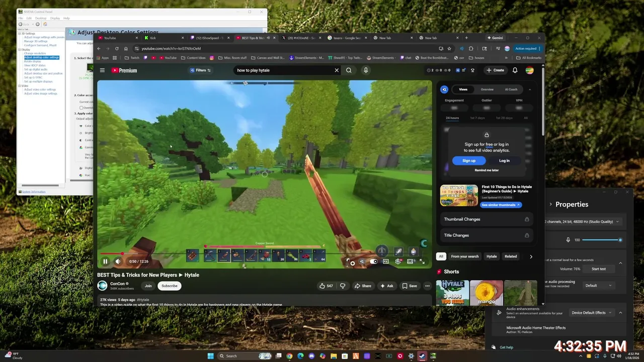Open Steam from the taskbar
The image size is (644, 362).
[422, 356]
